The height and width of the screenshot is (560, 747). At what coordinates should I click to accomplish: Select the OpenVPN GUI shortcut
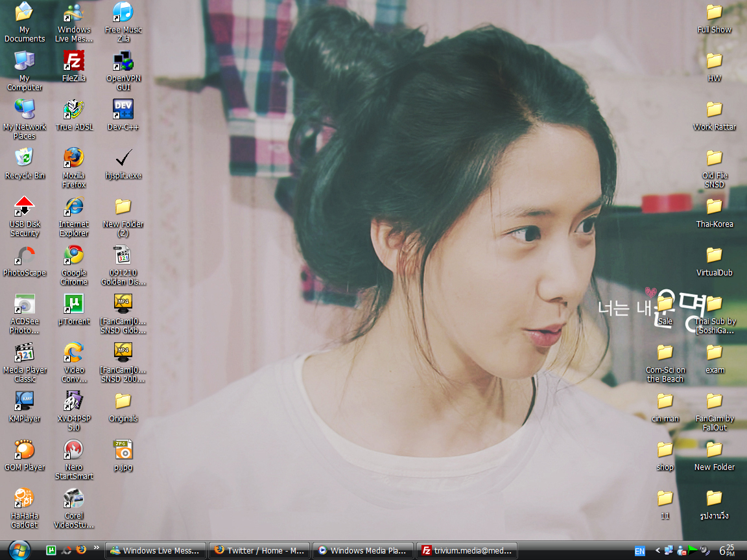tap(123, 71)
